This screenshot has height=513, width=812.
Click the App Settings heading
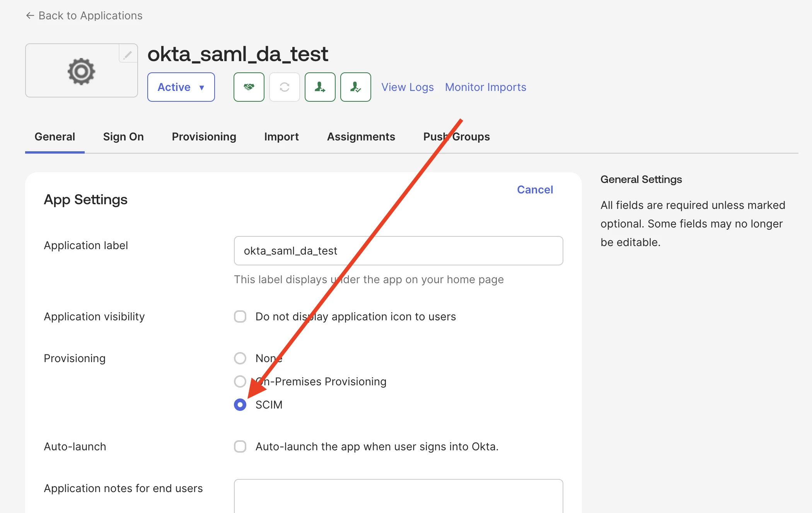point(85,200)
